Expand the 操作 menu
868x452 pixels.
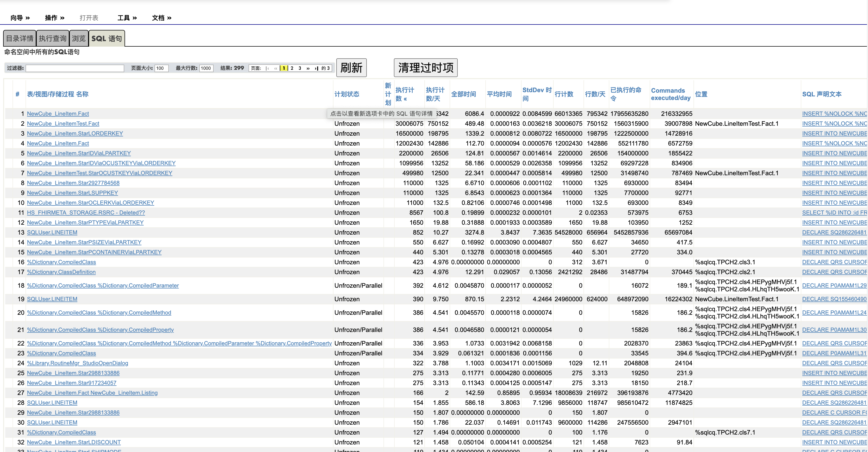click(55, 18)
